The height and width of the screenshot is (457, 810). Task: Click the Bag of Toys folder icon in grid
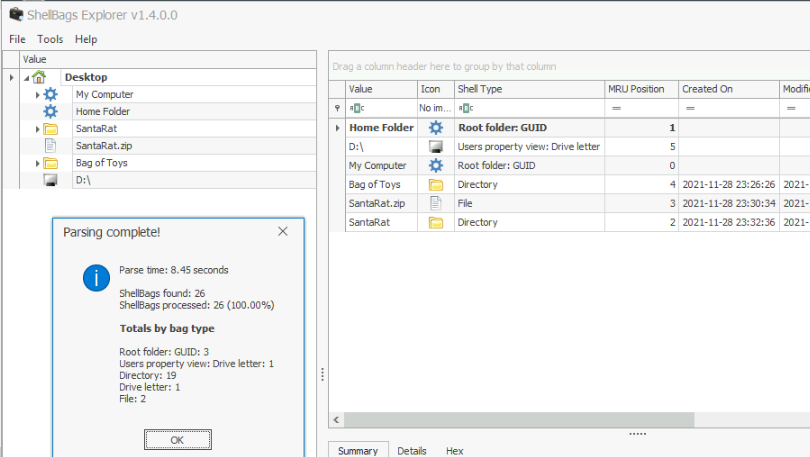pos(436,184)
